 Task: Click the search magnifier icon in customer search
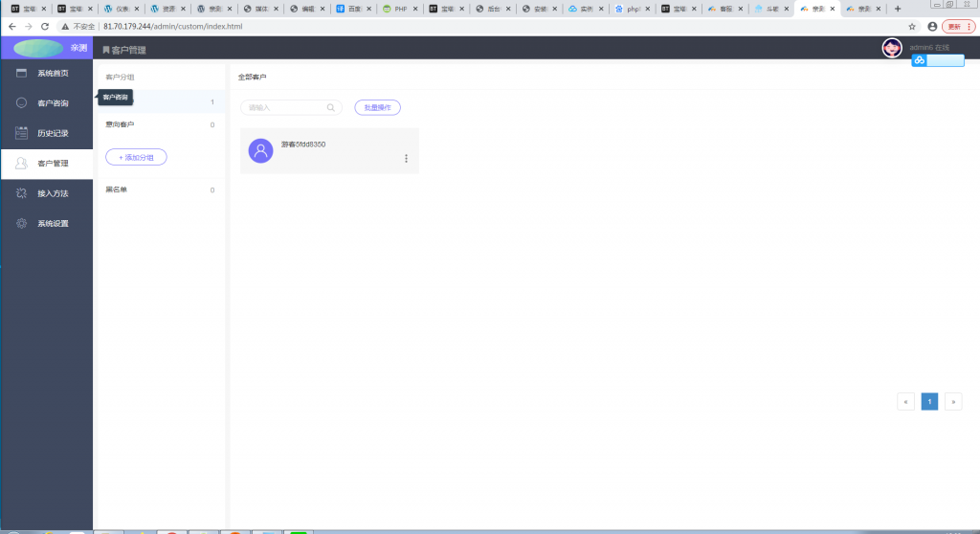click(x=331, y=108)
